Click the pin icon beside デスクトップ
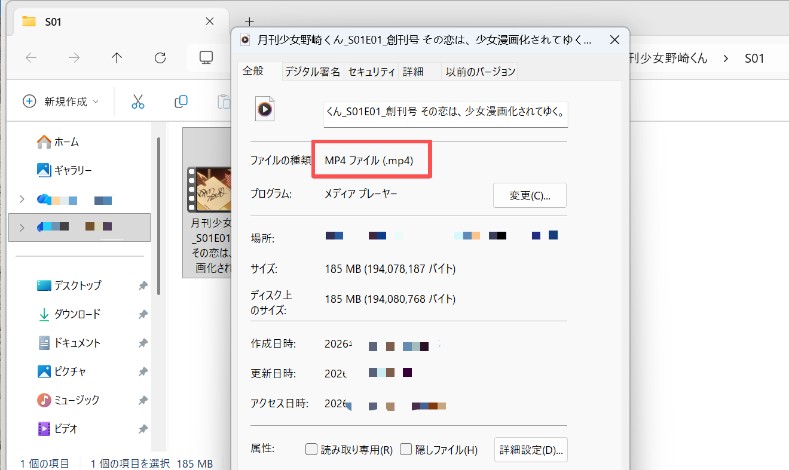 pyautogui.click(x=143, y=286)
